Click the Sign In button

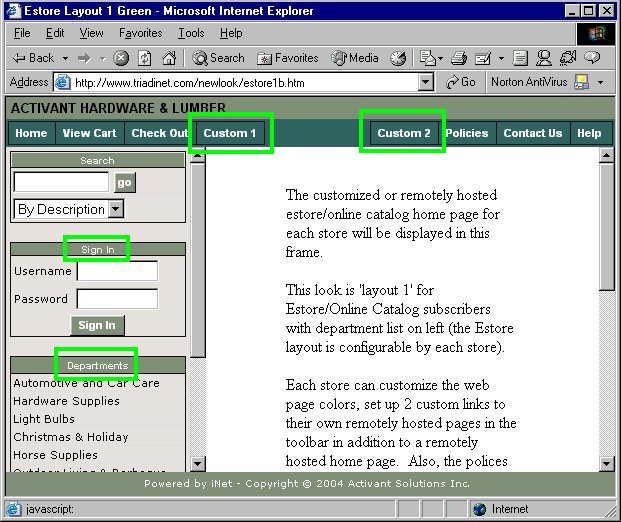pos(97,325)
